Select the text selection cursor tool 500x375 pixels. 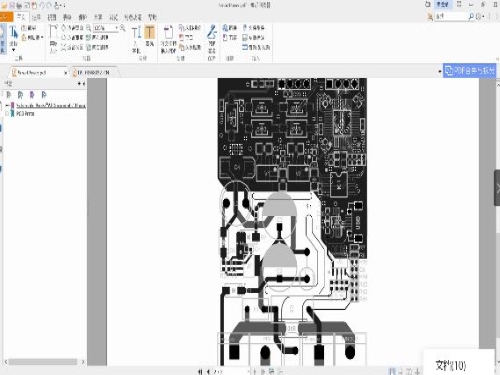coord(14,33)
